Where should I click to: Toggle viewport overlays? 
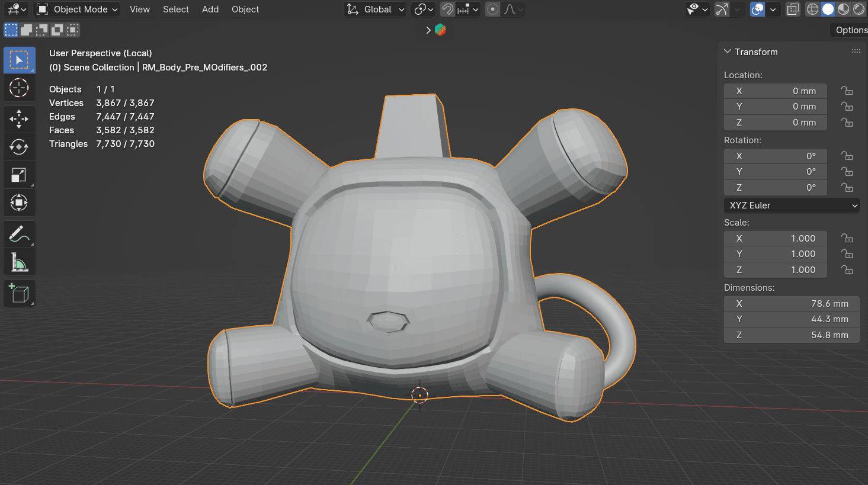[x=758, y=9]
